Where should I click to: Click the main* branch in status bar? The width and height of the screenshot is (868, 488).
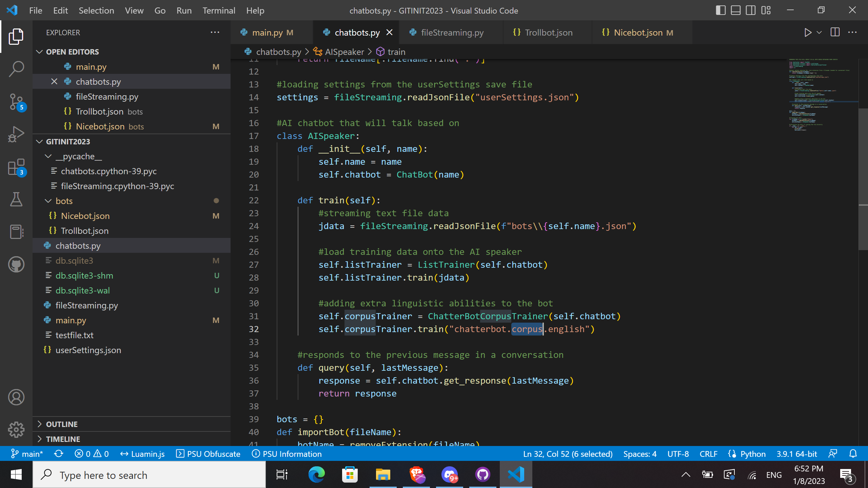click(27, 454)
